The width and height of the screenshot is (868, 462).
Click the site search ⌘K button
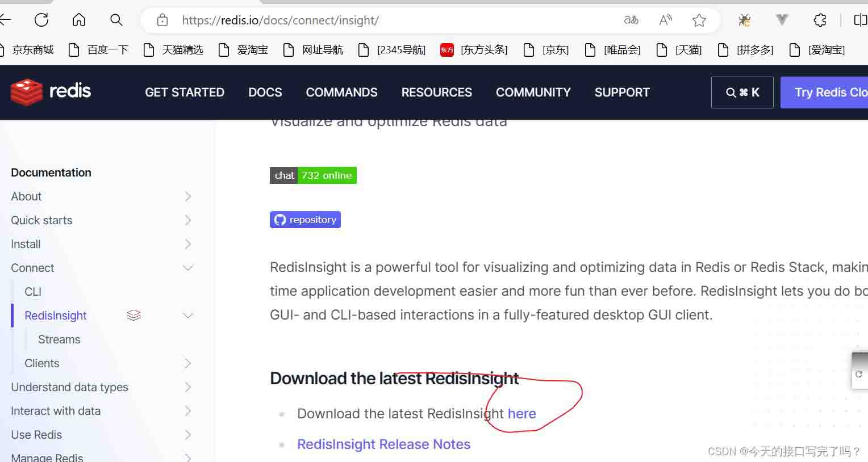pyautogui.click(x=742, y=93)
